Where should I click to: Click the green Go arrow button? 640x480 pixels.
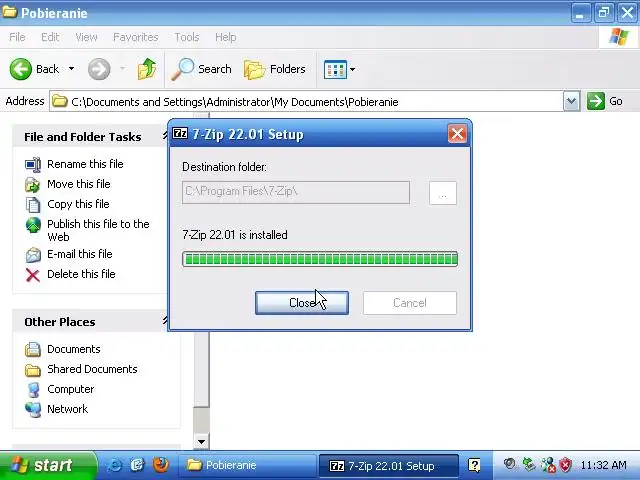click(x=596, y=101)
